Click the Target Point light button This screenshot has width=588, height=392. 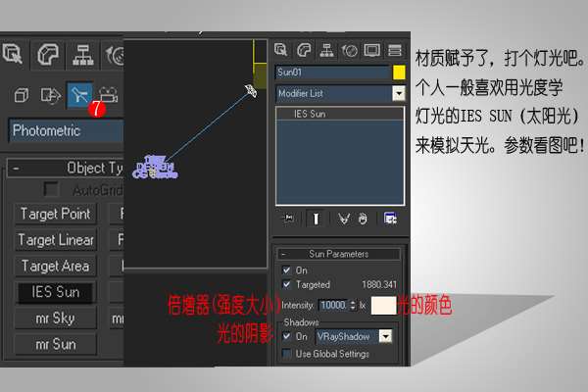(56, 214)
